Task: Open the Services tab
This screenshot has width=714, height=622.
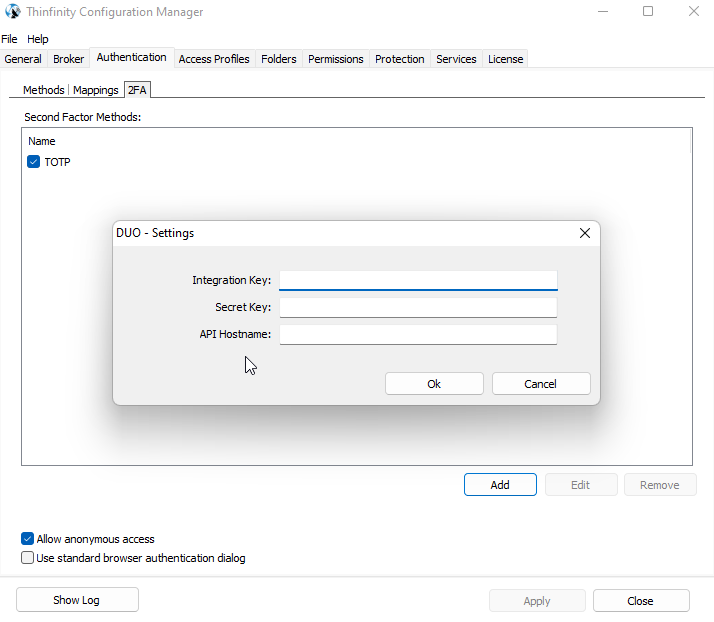Action: [x=456, y=59]
